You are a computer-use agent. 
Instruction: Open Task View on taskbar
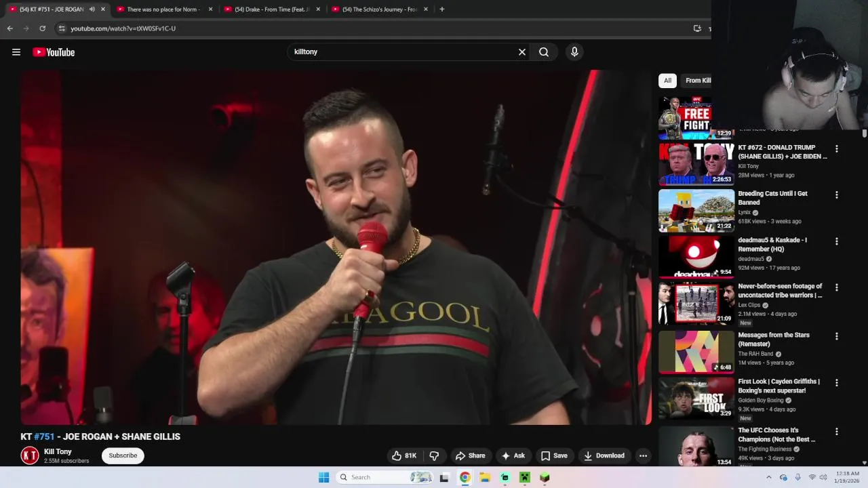point(444,477)
